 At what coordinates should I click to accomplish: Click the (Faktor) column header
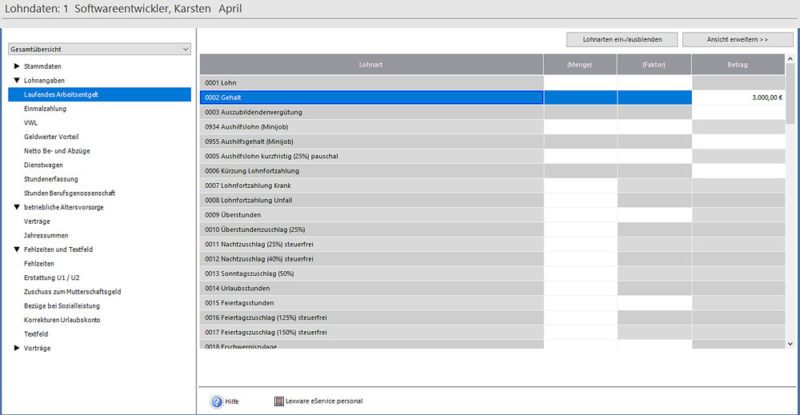tap(654, 64)
